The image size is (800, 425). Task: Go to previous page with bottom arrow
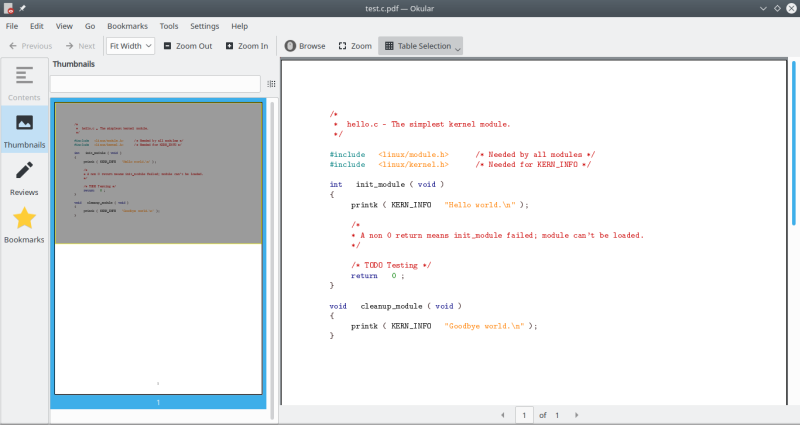click(x=502, y=414)
